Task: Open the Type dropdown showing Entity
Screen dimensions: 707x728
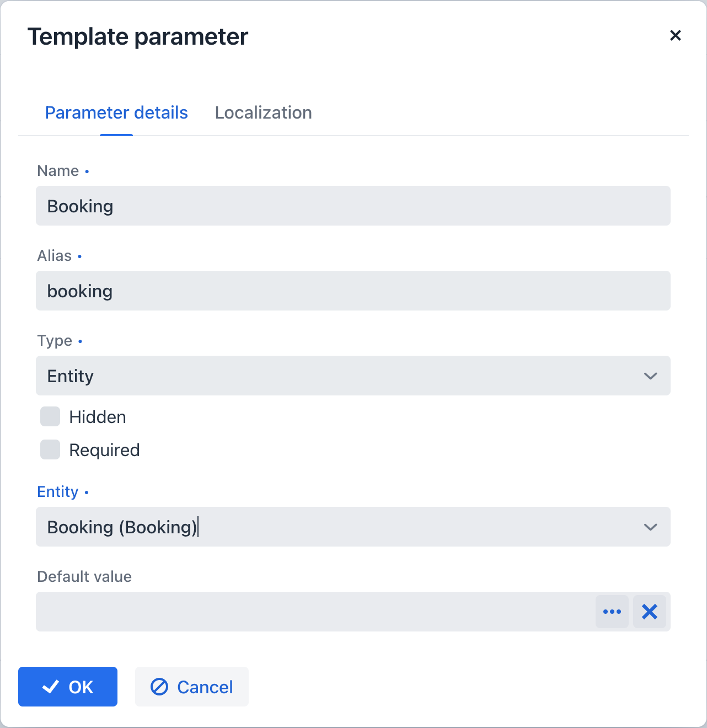Action: click(x=353, y=376)
